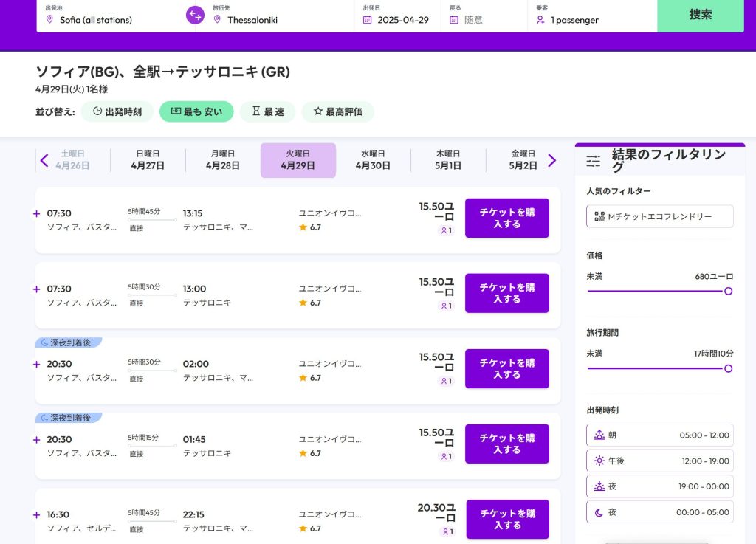The width and height of the screenshot is (756, 544).
Task: Select the Wednesday April 30 date tab
Action: tap(373, 160)
